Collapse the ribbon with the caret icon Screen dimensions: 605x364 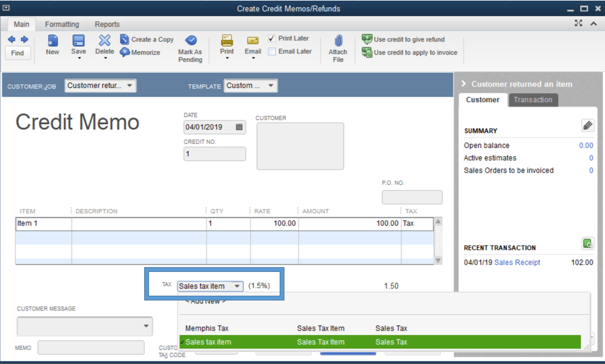coord(594,24)
